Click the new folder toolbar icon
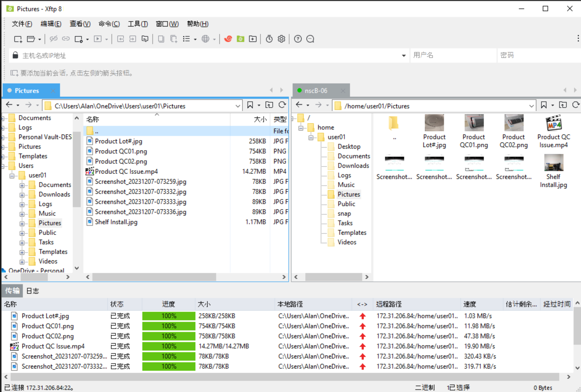Viewport: 581px width, 392px height. (x=253, y=39)
